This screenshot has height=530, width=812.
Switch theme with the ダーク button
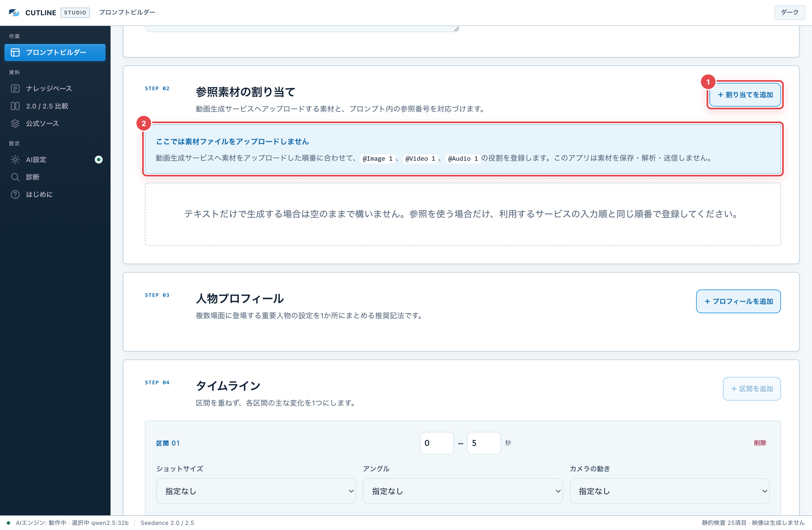point(789,12)
